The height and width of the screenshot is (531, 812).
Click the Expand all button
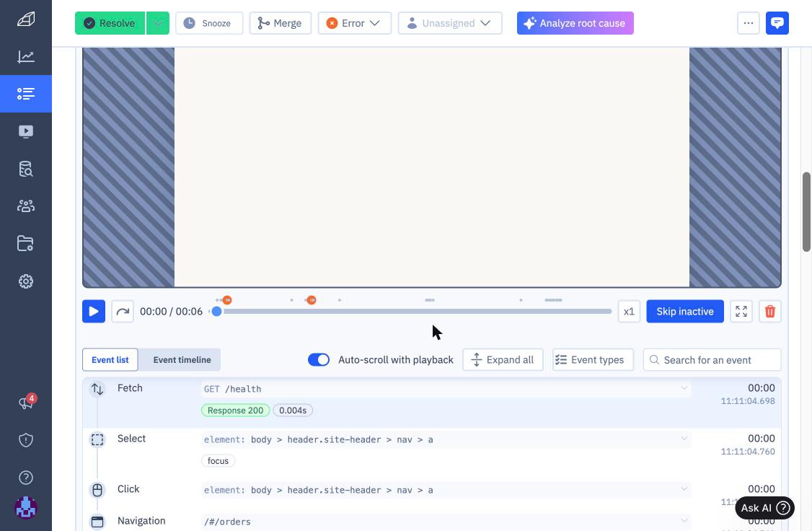503,360
